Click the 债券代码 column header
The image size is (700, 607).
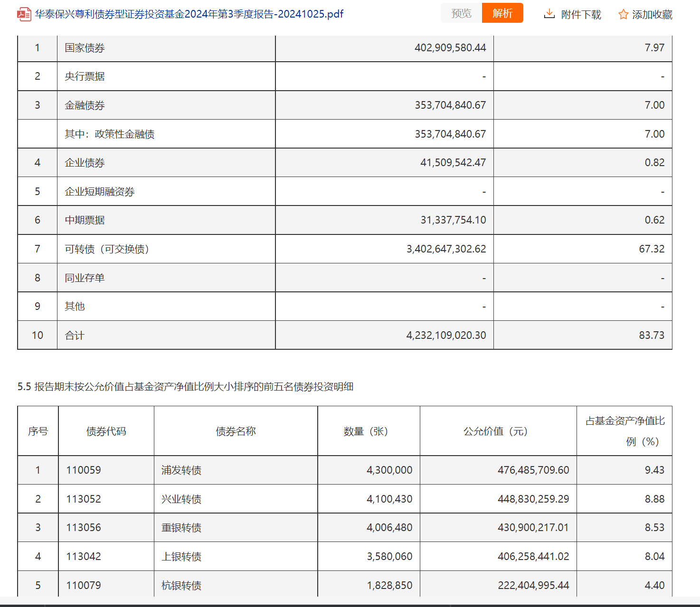coord(106,431)
